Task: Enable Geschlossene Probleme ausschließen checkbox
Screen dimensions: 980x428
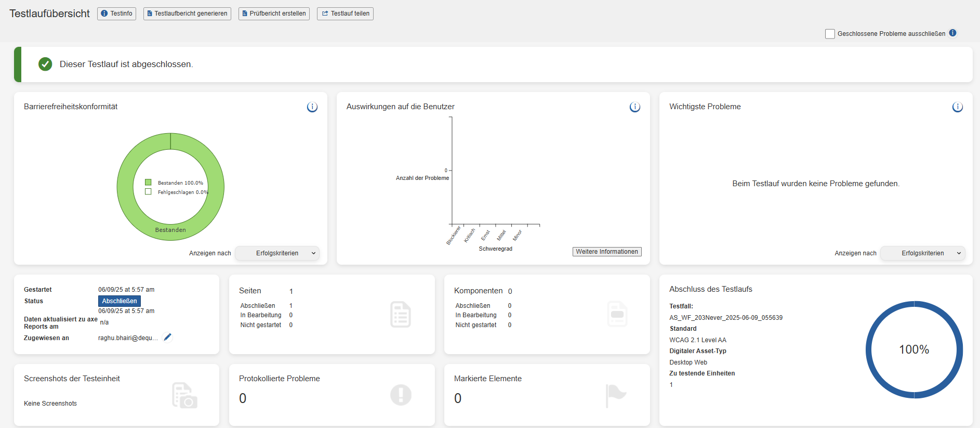Action: point(830,34)
